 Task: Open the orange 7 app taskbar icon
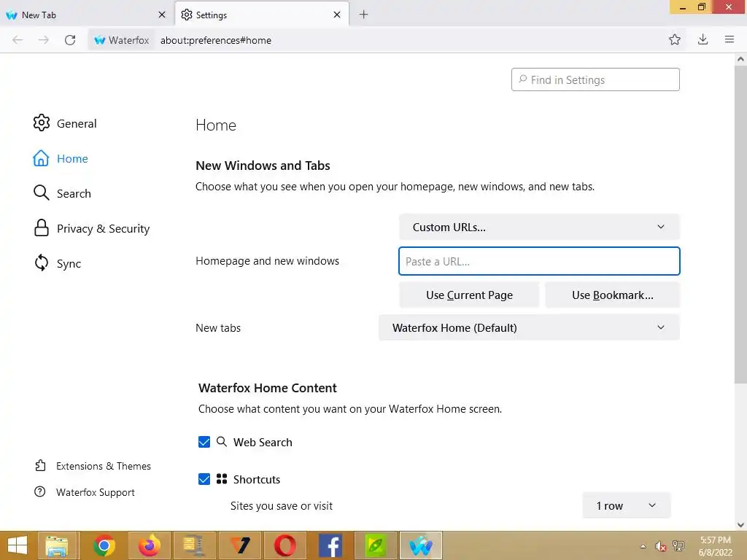click(239, 545)
